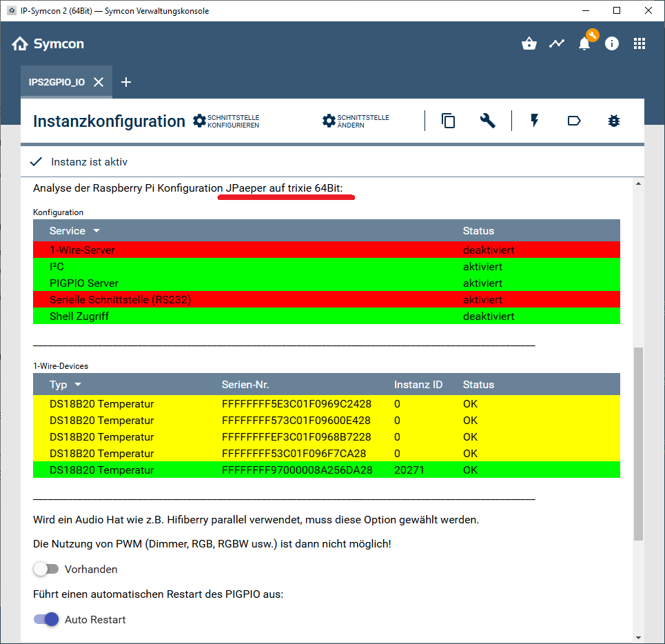Click the copy instance icon
Screen dimensions: 665x644
pyautogui.click(x=449, y=121)
